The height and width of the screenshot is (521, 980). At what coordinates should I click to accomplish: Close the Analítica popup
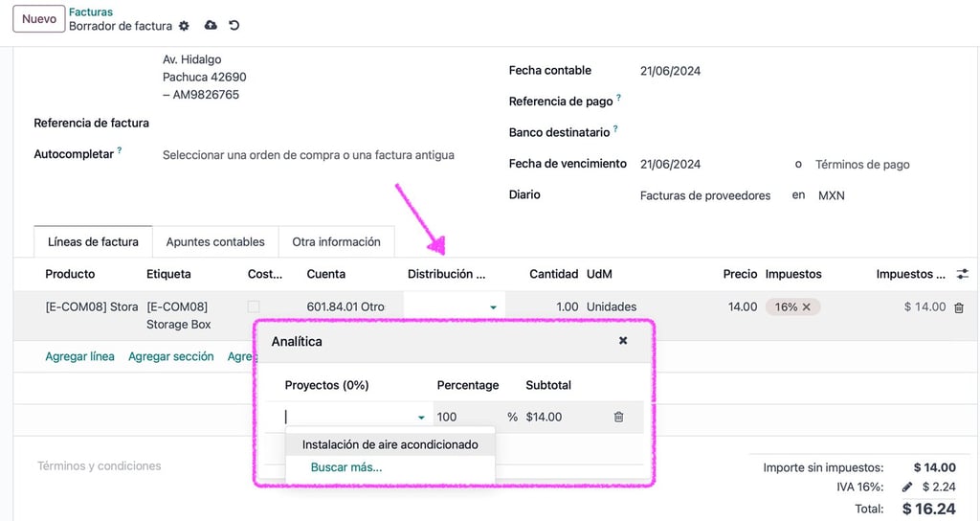(x=622, y=341)
